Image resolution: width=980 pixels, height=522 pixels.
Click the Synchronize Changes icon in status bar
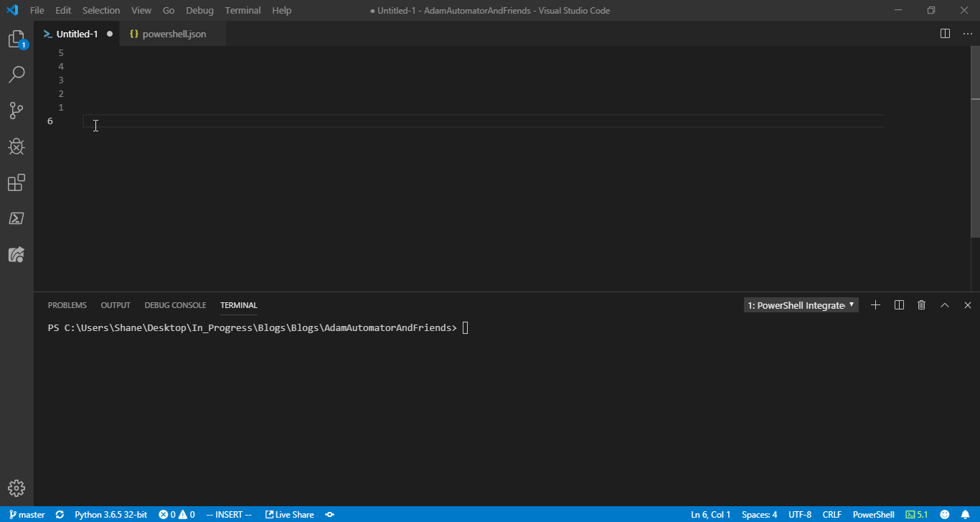pyautogui.click(x=60, y=515)
